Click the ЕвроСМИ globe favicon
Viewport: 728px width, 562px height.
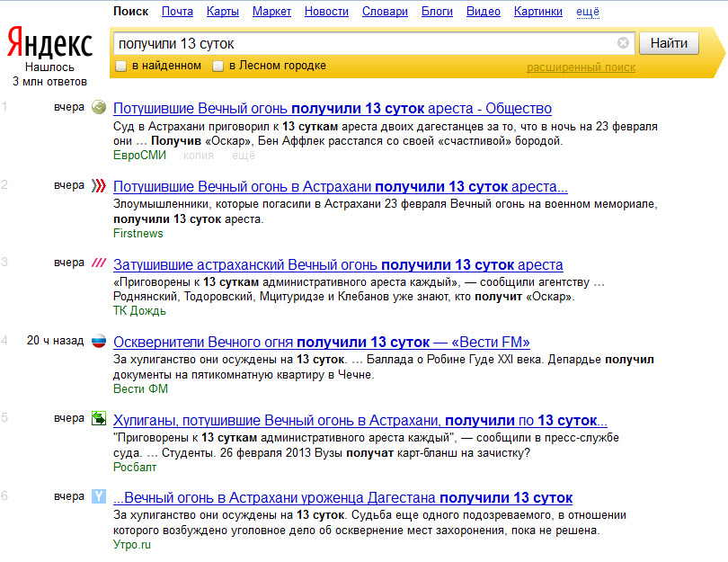point(99,107)
